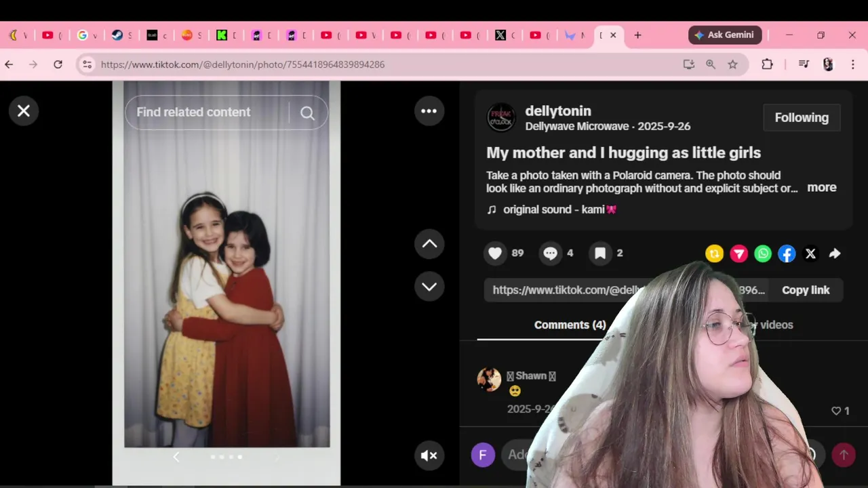Open Shawn's commenter profile name
This screenshot has width=868, height=488.
point(531,375)
